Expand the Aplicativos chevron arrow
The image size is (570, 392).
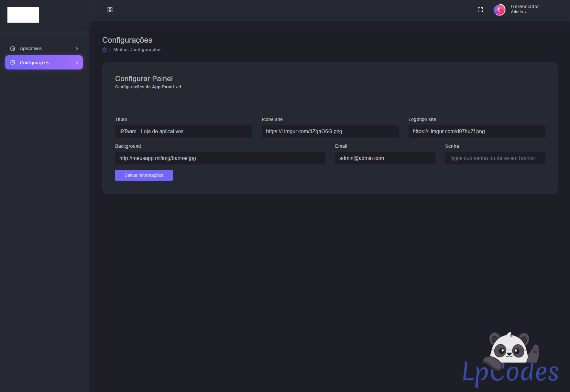coord(77,48)
